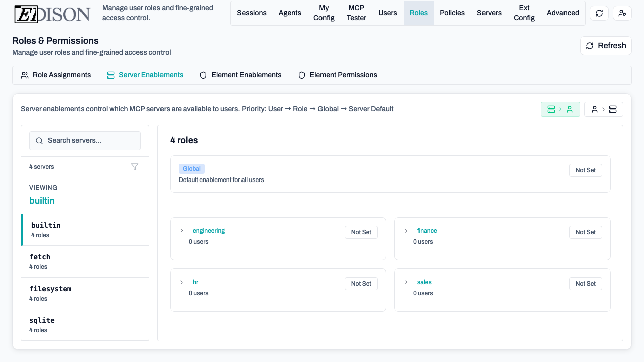Open the Element Permissions tab
Viewport: 644px width, 362px height.
pyautogui.click(x=338, y=75)
